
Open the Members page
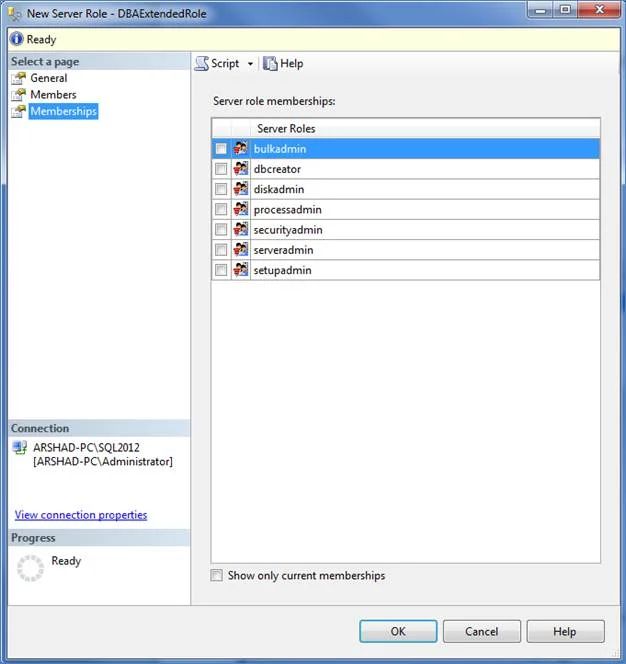[x=53, y=95]
